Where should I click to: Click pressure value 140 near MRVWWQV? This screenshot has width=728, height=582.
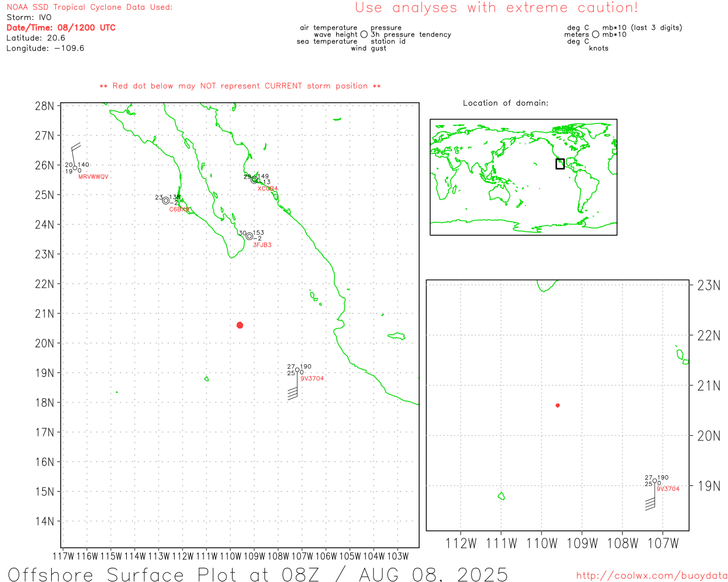point(84,165)
